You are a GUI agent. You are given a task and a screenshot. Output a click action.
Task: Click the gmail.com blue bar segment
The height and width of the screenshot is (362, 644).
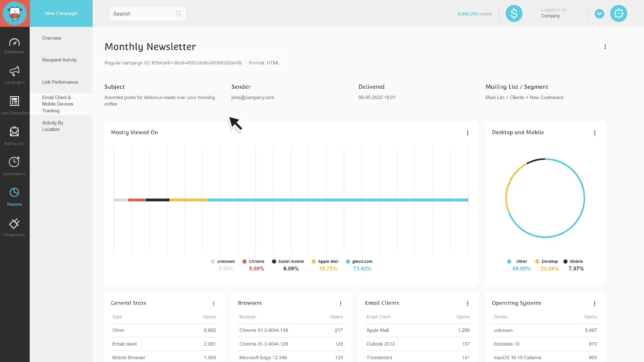pyautogui.click(x=338, y=200)
